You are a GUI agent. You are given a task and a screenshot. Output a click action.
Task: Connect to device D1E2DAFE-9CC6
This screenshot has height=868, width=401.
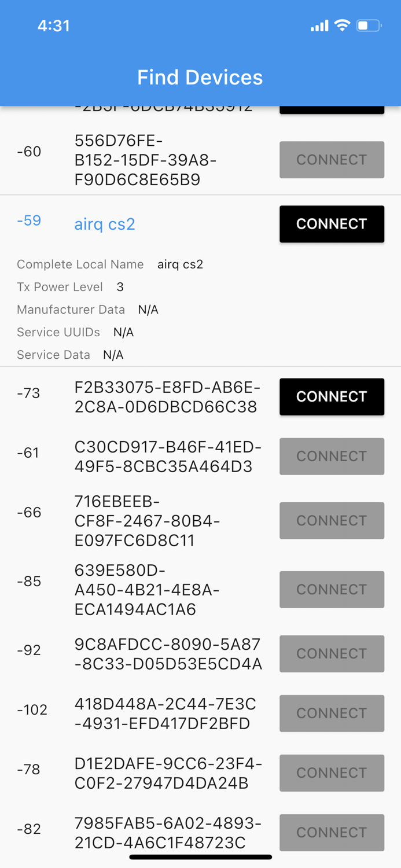click(x=332, y=773)
